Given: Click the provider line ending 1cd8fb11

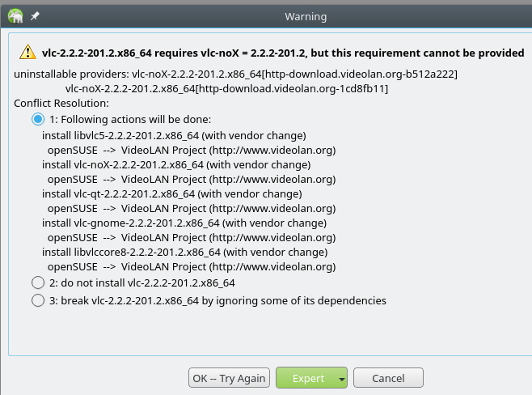Looking at the screenshot, I should point(226,89).
